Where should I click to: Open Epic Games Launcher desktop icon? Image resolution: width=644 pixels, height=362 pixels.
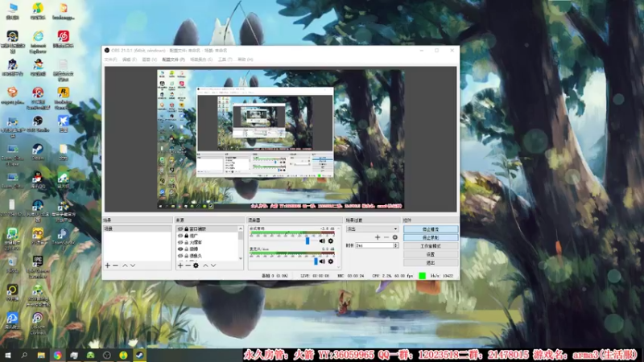tap(38, 267)
